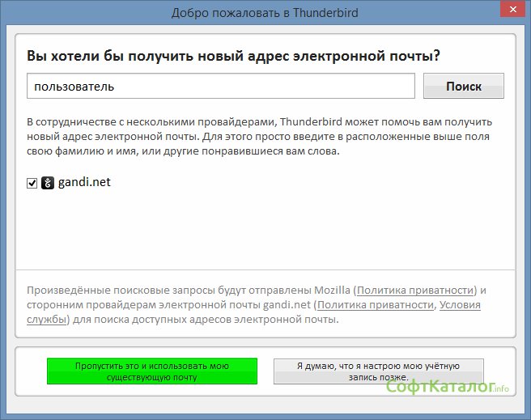Click the word Mozilla in the privacy notice
The image size is (531, 420).
(329, 290)
